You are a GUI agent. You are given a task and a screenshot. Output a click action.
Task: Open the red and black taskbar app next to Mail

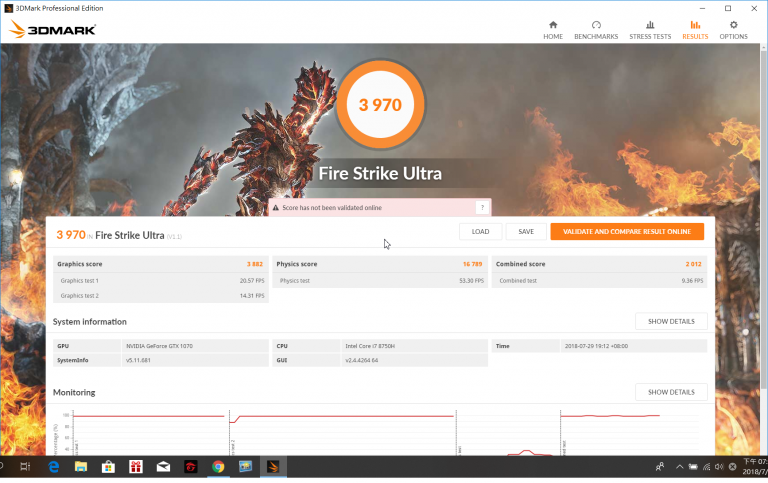tap(191, 467)
